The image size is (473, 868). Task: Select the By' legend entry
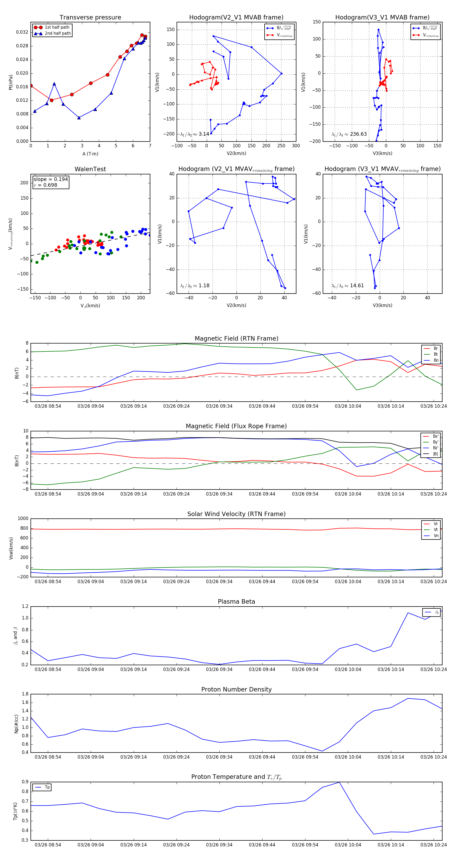pyautogui.click(x=431, y=442)
